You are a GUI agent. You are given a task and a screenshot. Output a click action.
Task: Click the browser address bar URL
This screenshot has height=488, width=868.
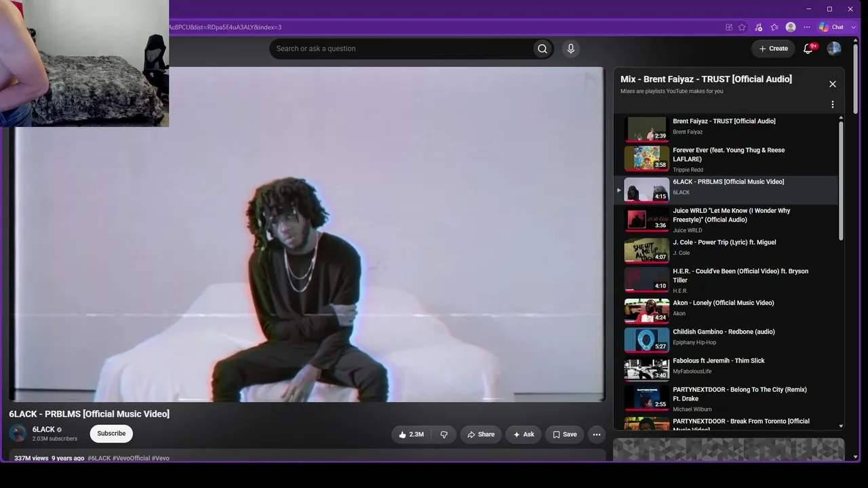point(225,27)
